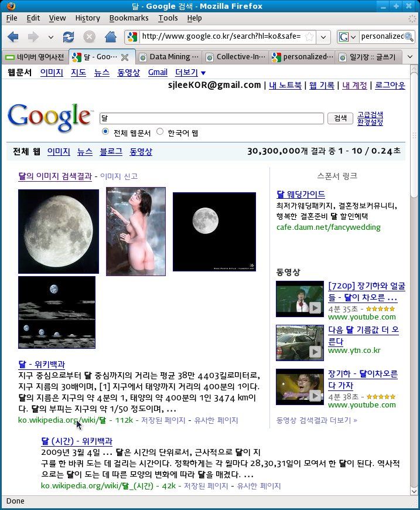This screenshot has height=510, width=420.
Task: Play the 장기하와 얼굴들 720p video thumbnail
Action: click(x=300, y=298)
